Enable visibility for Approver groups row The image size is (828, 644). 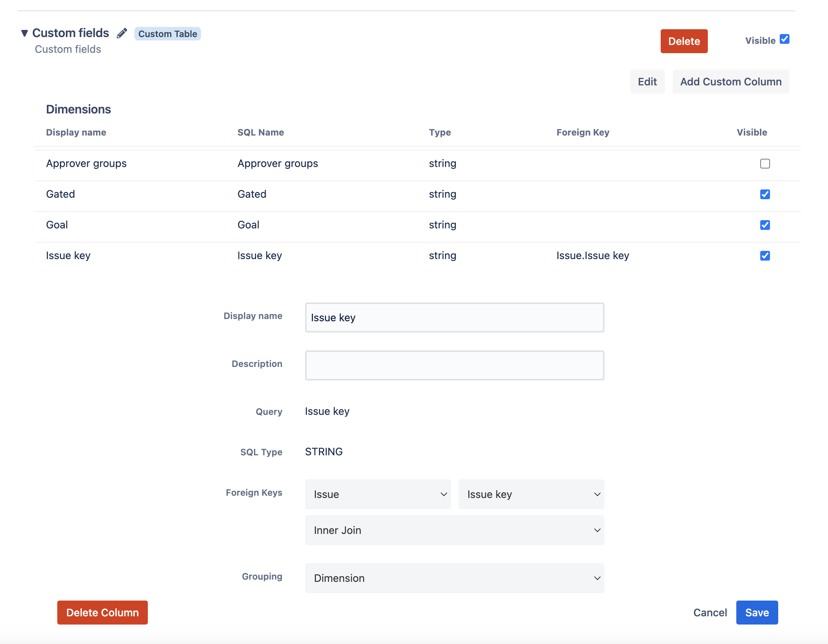click(x=765, y=164)
